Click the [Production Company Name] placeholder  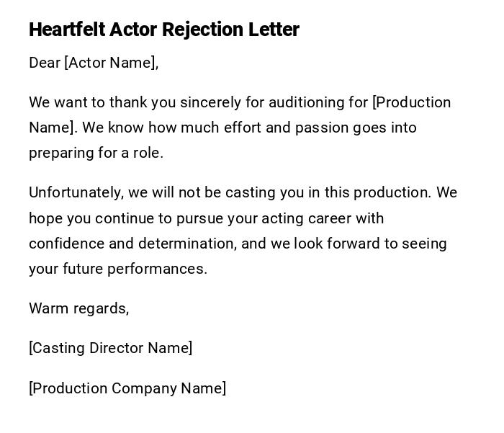[127, 388]
